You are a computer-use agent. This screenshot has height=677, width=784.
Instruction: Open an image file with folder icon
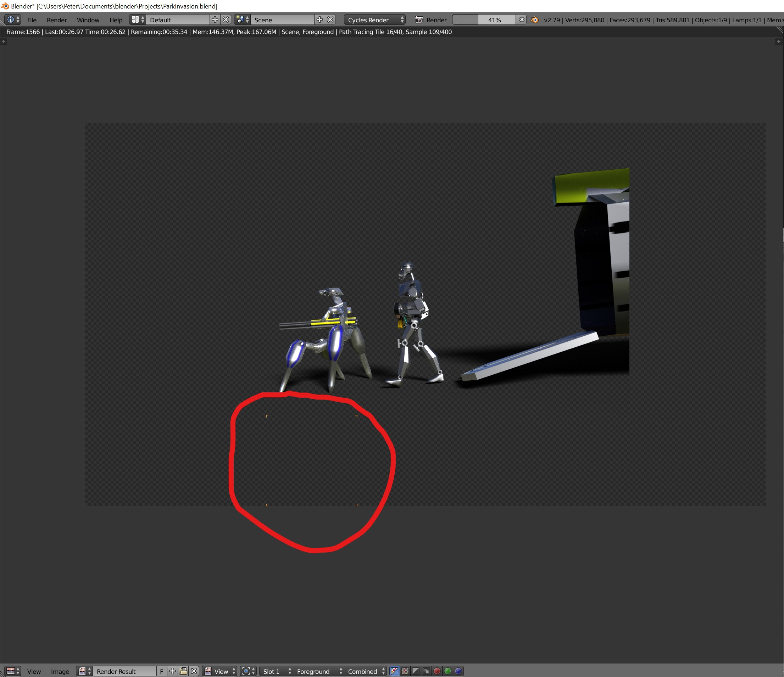point(183,671)
